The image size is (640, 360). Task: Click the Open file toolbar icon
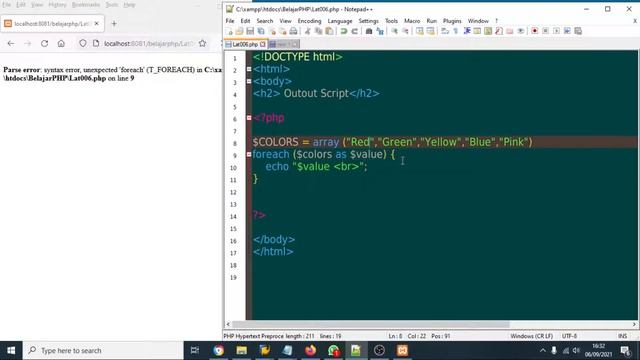coord(240,31)
